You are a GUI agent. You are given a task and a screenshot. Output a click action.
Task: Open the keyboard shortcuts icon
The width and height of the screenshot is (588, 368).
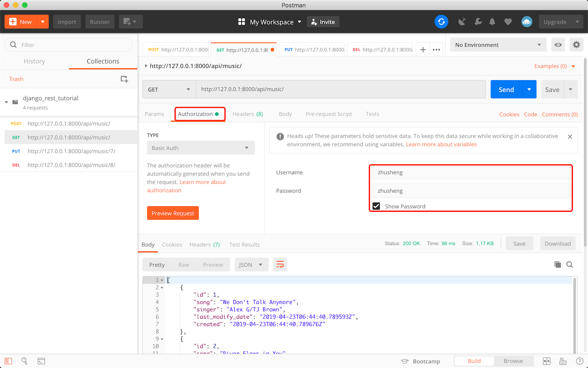563,361
